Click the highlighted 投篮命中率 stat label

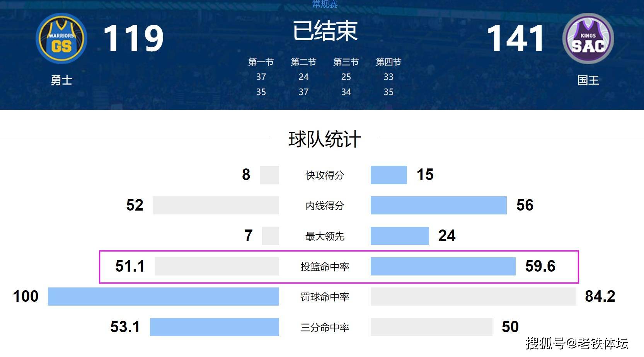tap(325, 267)
